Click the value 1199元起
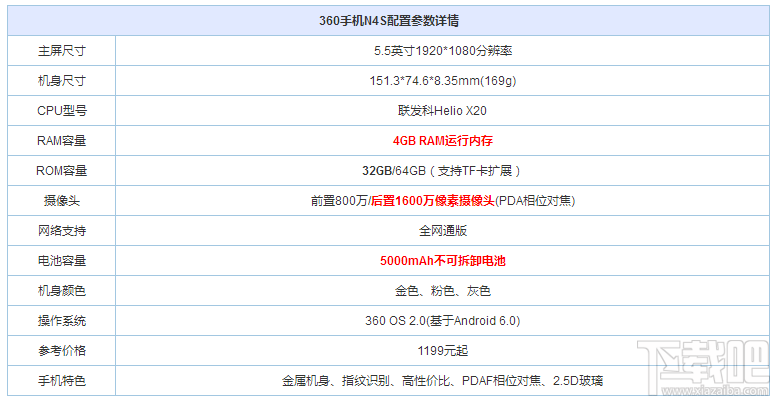 tap(443, 351)
